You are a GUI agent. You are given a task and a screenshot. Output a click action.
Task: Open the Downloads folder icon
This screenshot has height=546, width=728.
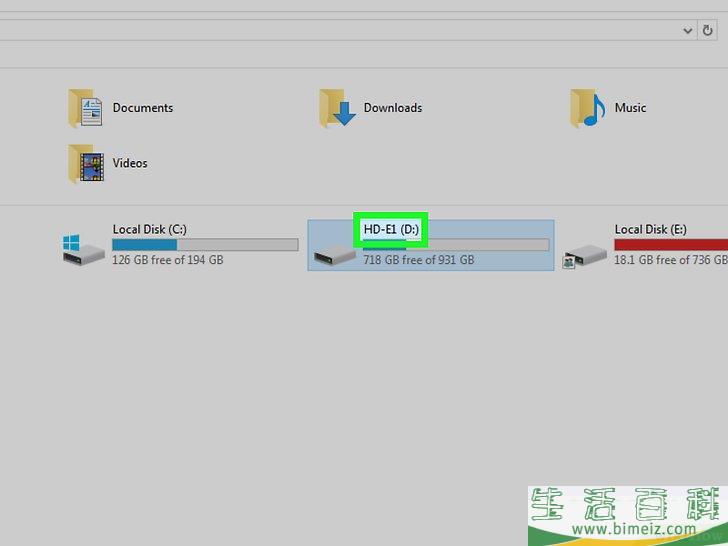click(x=338, y=108)
